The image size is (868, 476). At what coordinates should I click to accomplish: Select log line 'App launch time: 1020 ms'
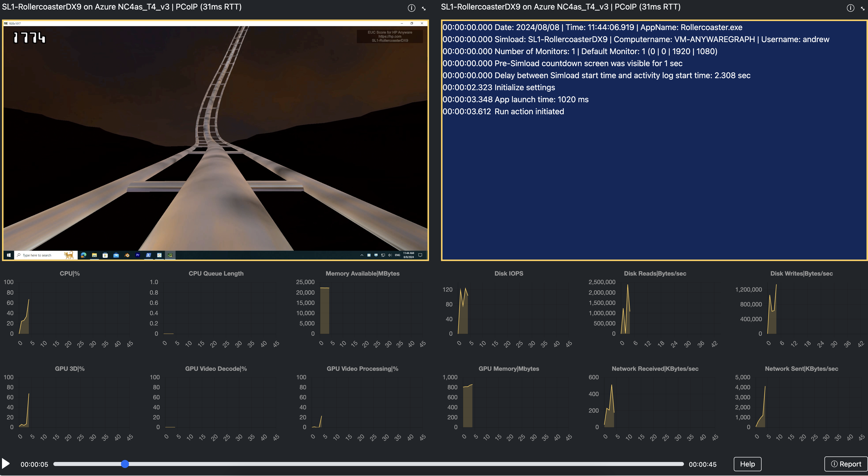pyautogui.click(x=516, y=99)
